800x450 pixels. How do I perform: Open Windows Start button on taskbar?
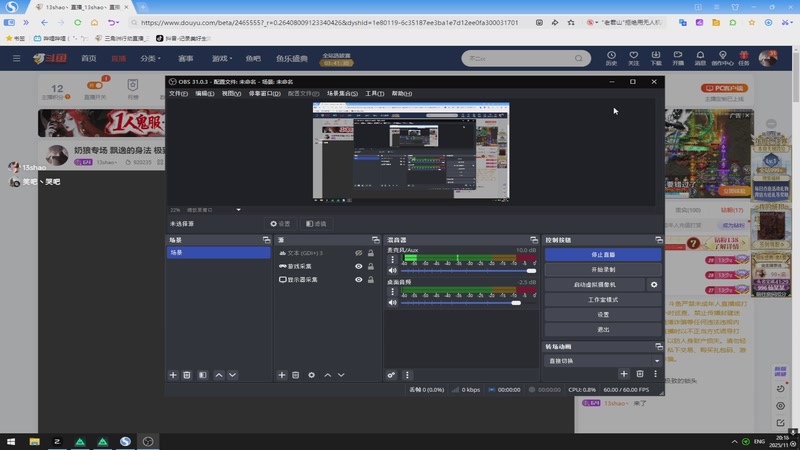coord(11,442)
